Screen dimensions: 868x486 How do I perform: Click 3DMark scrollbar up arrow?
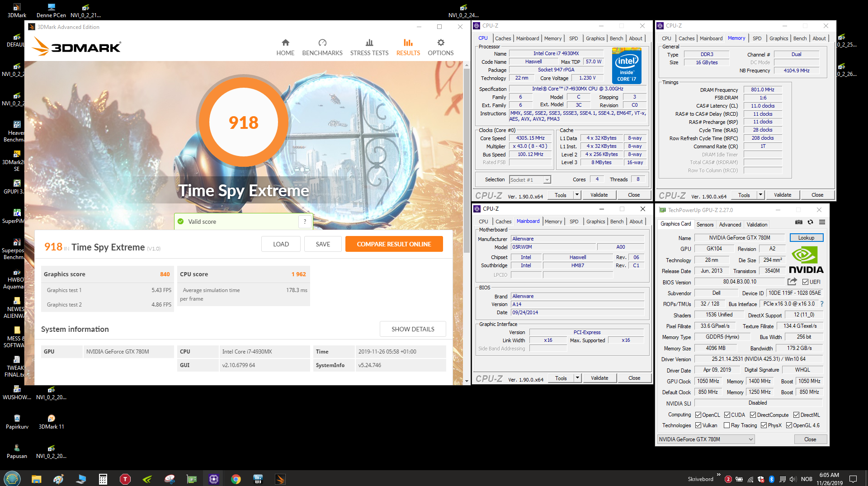pyautogui.click(x=467, y=65)
